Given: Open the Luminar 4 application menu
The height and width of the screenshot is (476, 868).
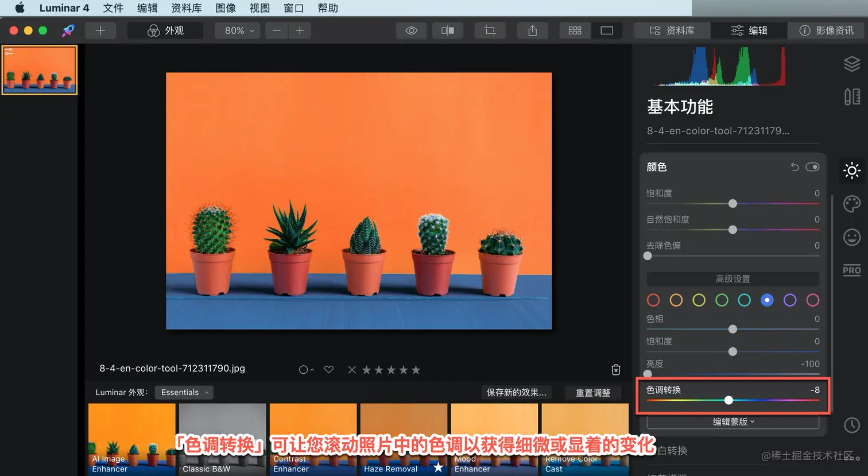Looking at the screenshot, I should (64, 8).
